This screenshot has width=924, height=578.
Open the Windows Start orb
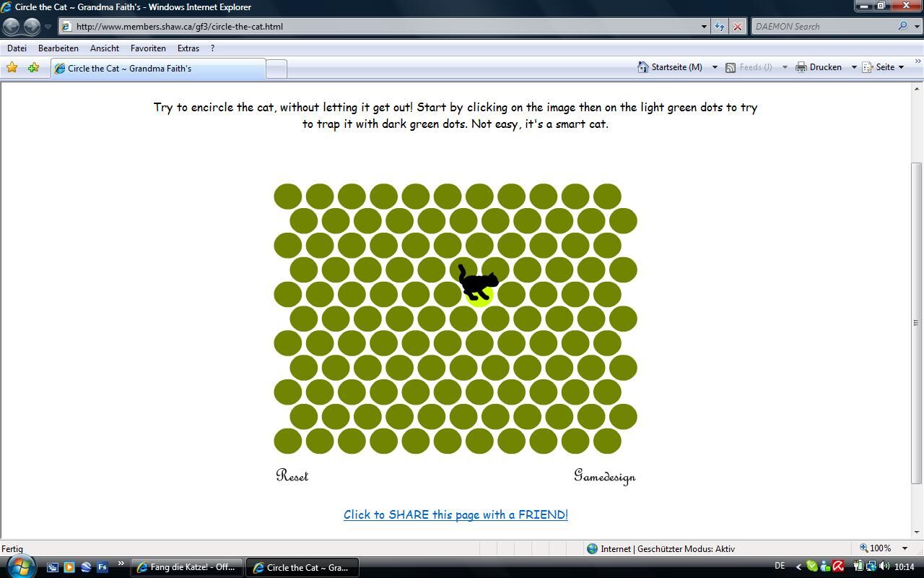[20, 566]
